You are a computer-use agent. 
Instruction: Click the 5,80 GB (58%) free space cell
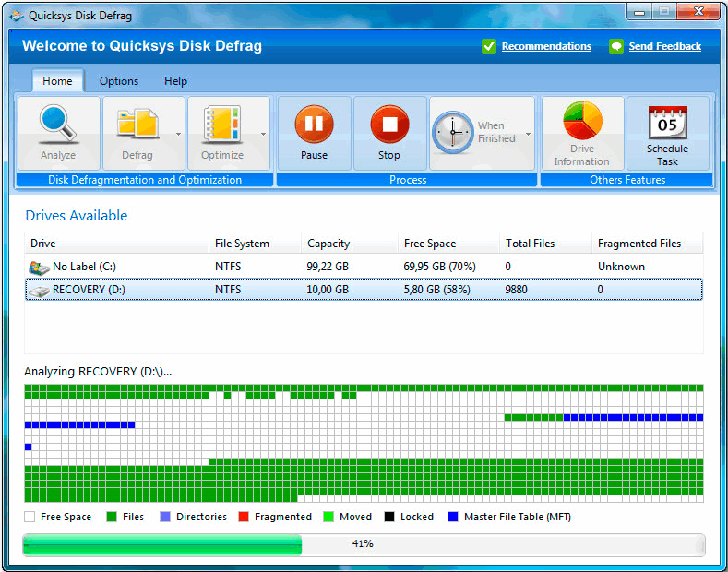(x=437, y=290)
